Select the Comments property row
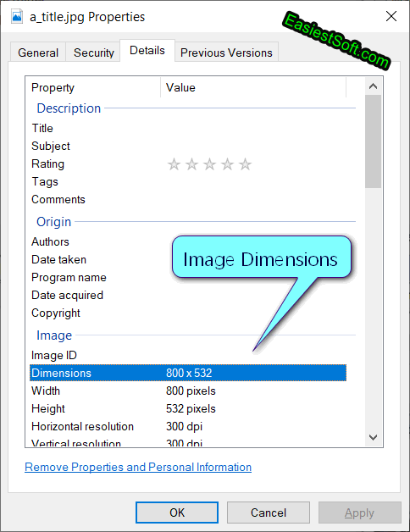This screenshot has height=532, width=410. pos(188,199)
